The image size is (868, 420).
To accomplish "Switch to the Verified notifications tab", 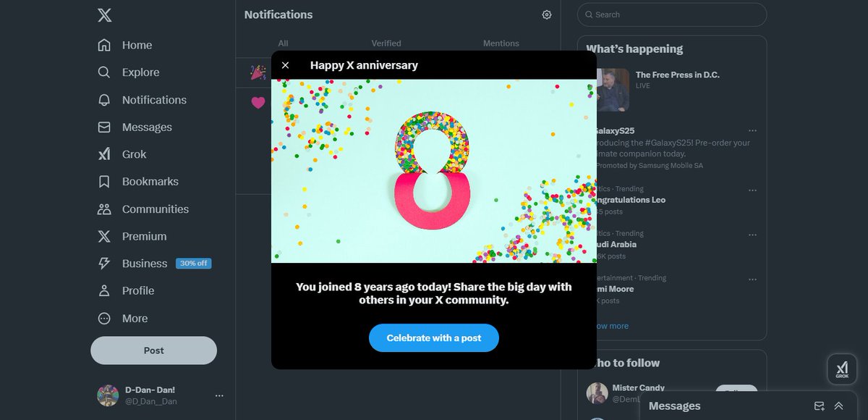I will pyautogui.click(x=386, y=43).
